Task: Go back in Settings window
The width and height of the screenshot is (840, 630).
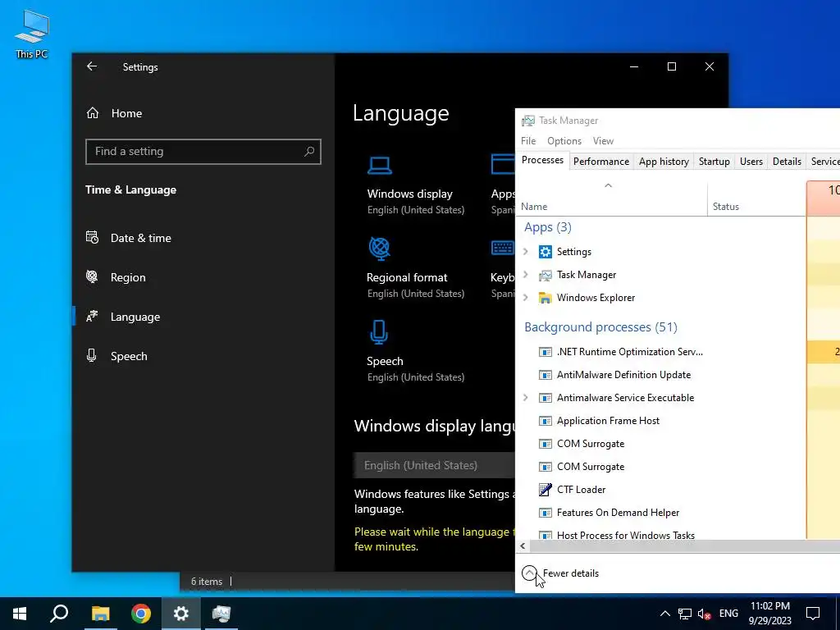Action: [x=92, y=66]
